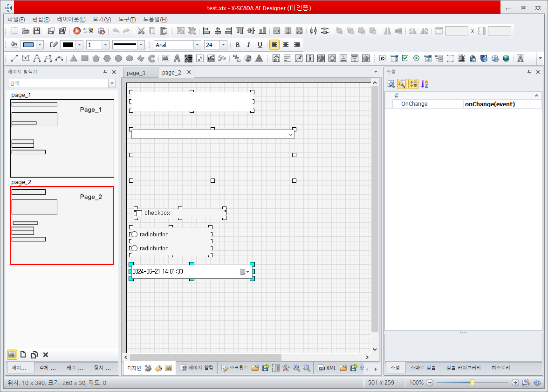The height and width of the screenshot is (392, 548).
Task: Open the 파일 menu
Action: point(16,20)
